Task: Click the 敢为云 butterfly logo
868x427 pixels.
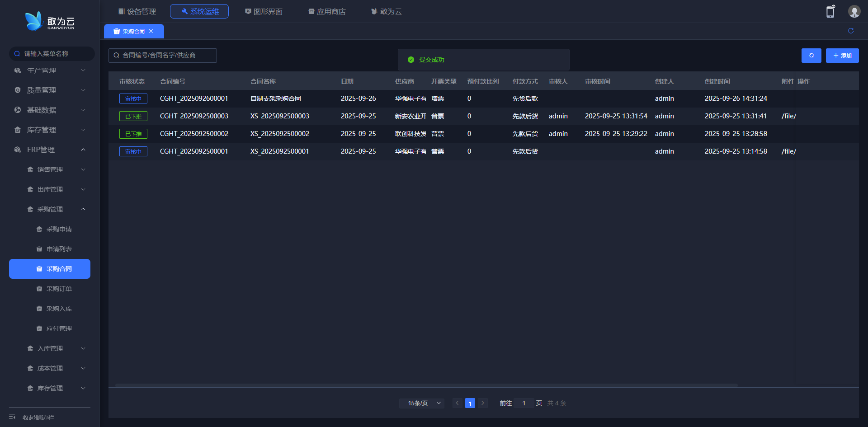Action: pos(34,21)
